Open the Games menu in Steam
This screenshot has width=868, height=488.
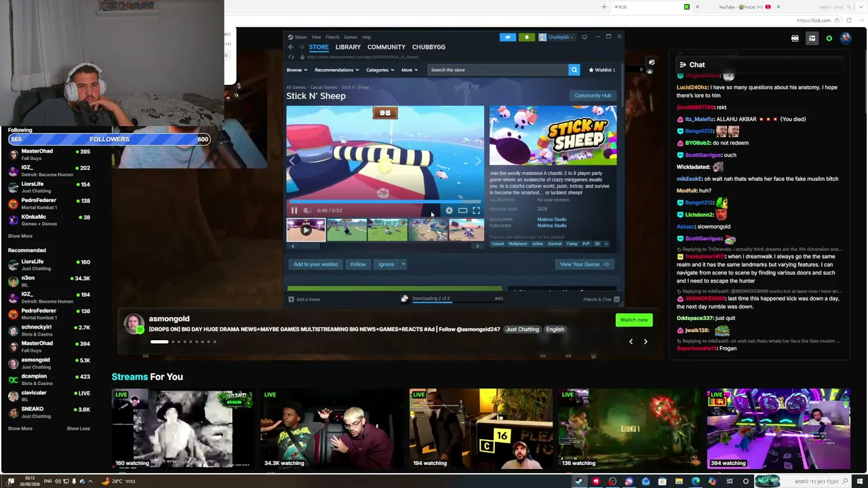(x=351, y=37)
